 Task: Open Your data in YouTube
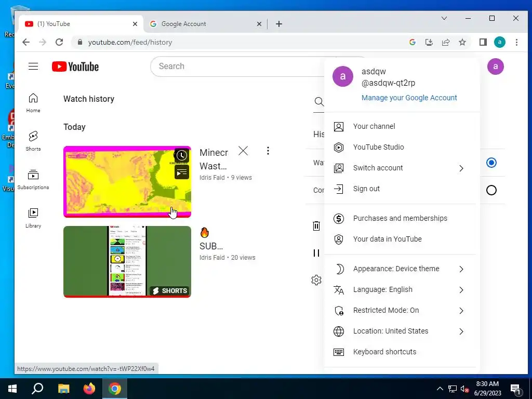[x=400, y=239]
